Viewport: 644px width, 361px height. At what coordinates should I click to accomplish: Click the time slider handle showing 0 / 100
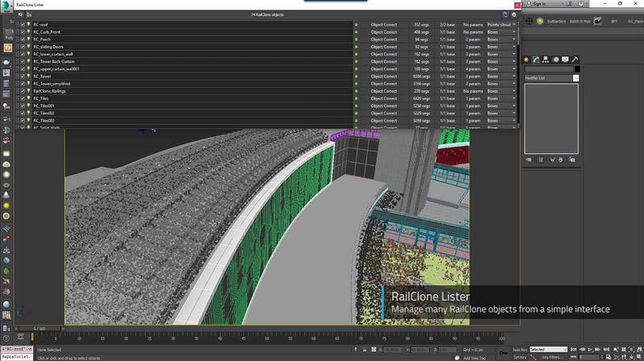[x=39, y=329]
